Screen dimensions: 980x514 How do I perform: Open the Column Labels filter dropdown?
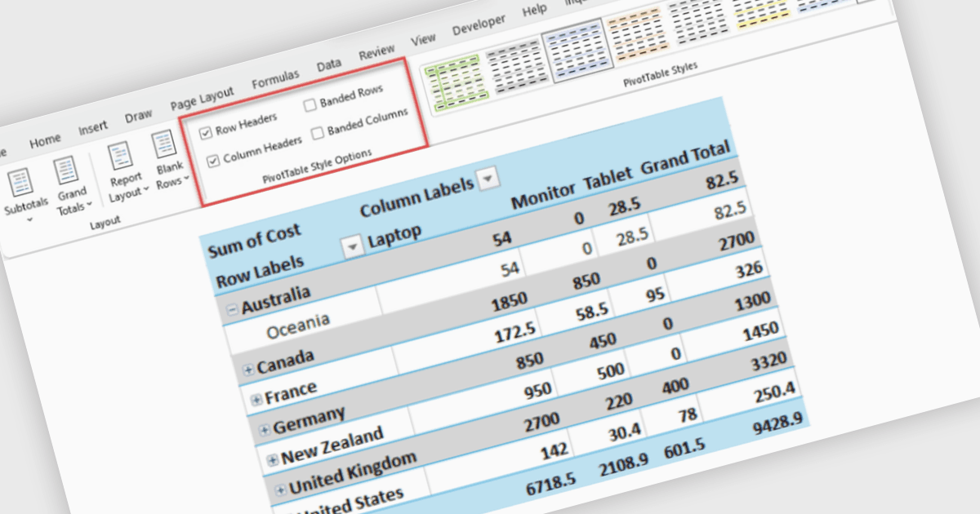(x=487, y=178)
